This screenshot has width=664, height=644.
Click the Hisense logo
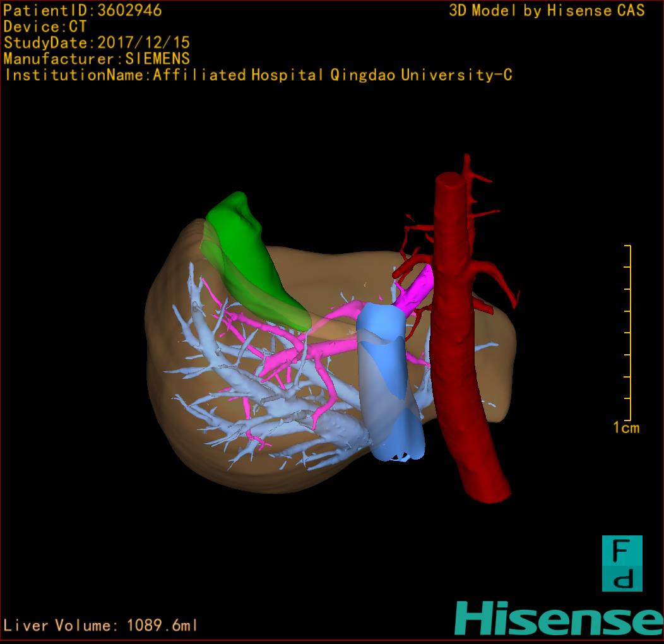(x=559, y=619)
